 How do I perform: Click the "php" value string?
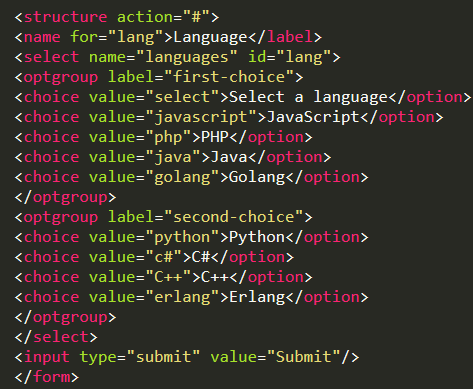point(168,137)
